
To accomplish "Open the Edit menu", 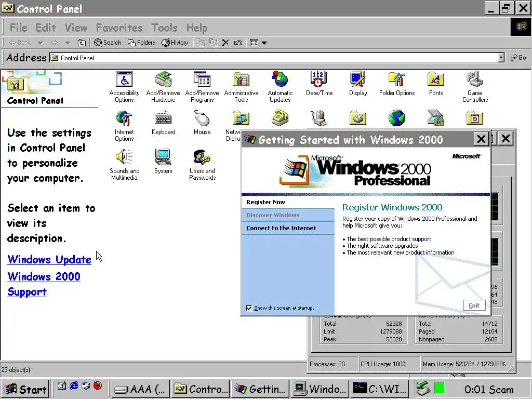I will (x=46, y=28).
